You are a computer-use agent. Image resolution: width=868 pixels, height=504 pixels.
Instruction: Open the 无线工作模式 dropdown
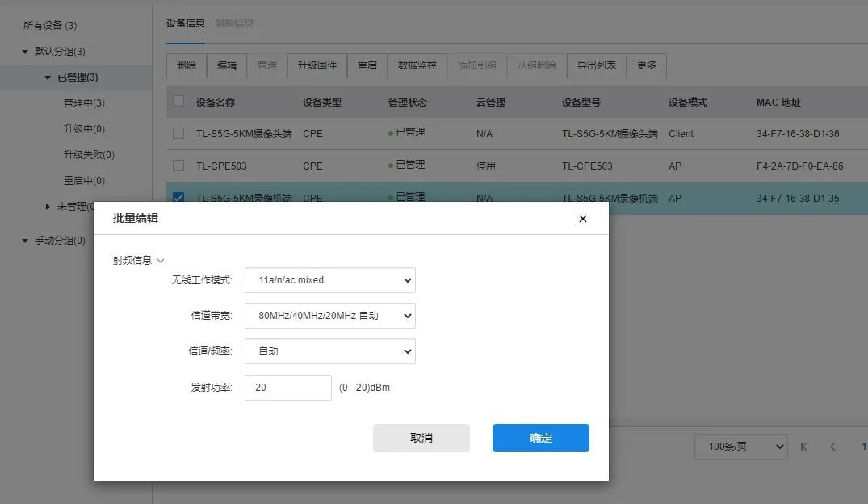click(x=329, y=280)
